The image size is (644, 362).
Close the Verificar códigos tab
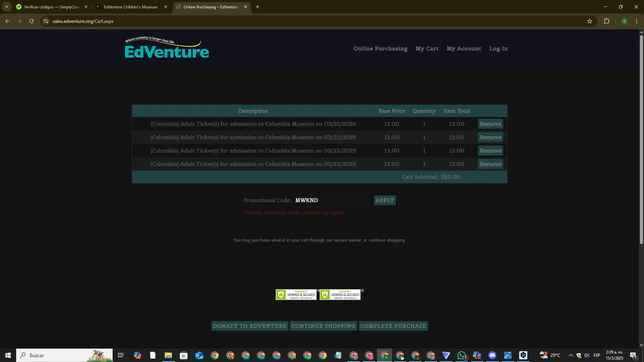[86, 7]
